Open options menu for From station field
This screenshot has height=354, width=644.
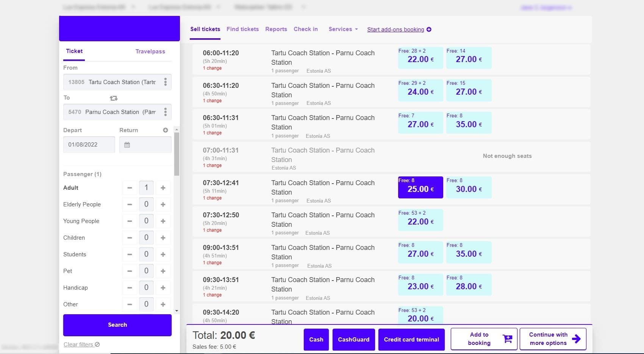(x=165, y=82)
